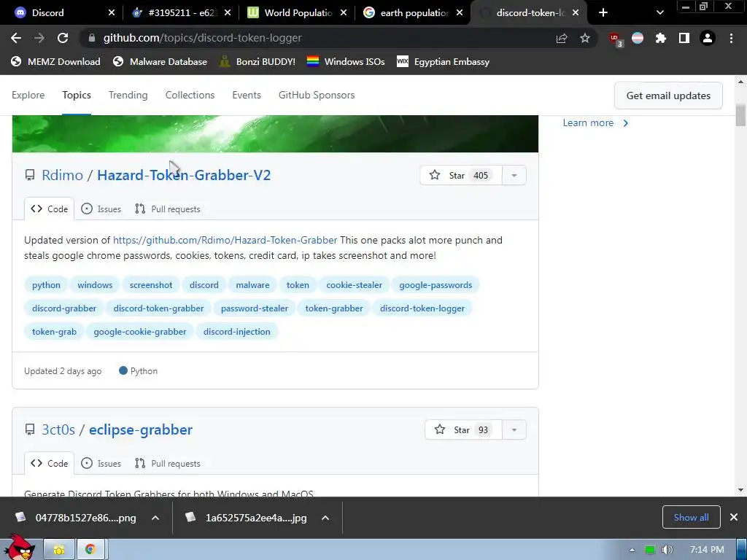The height and width of the screenshot is (560, 747).
Task: Select the Topics nav item
Action: (76, 96)
